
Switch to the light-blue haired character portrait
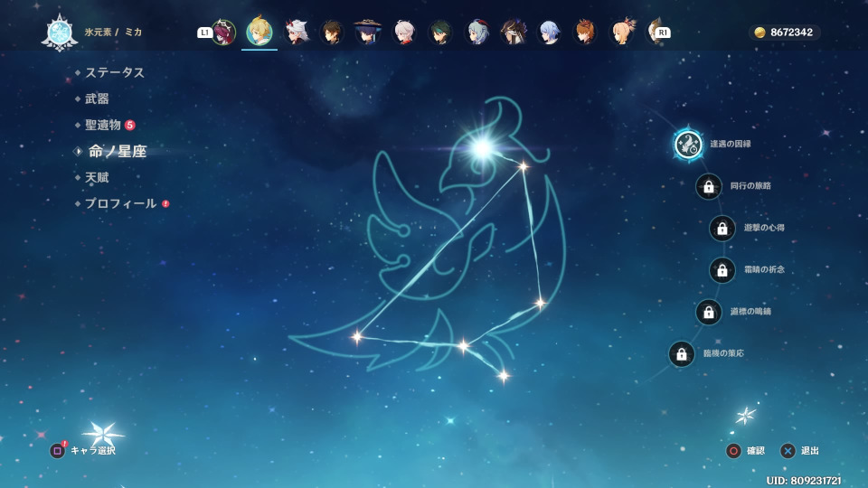coord(549,33)
